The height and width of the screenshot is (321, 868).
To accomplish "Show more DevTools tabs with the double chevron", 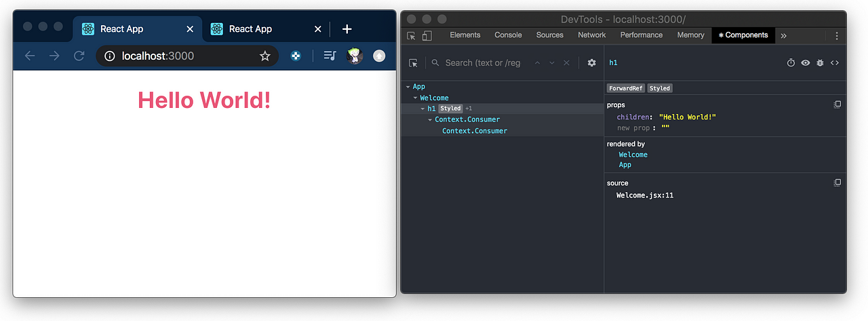I will pos(784,35).
